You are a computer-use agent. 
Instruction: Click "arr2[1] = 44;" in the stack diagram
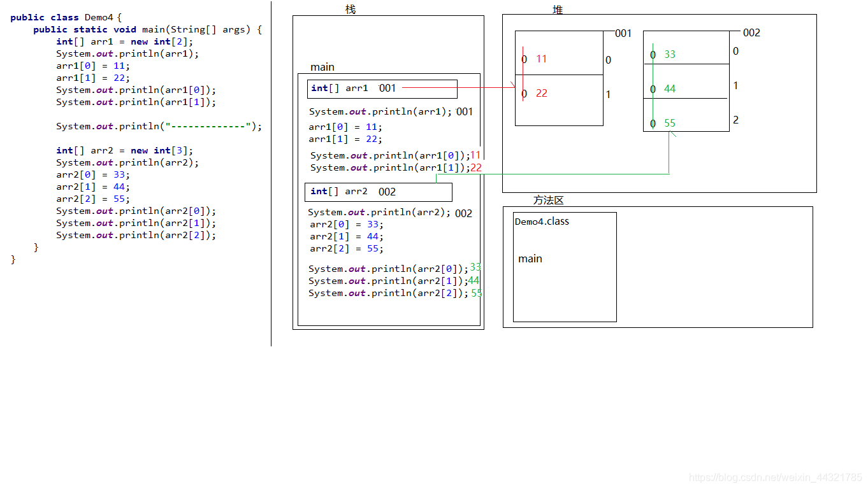pyautogui.click(x=347, y=236)
